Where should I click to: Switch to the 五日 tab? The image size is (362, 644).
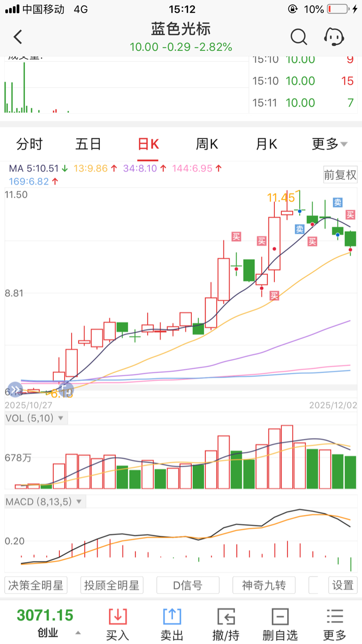(x=89, y=144)
